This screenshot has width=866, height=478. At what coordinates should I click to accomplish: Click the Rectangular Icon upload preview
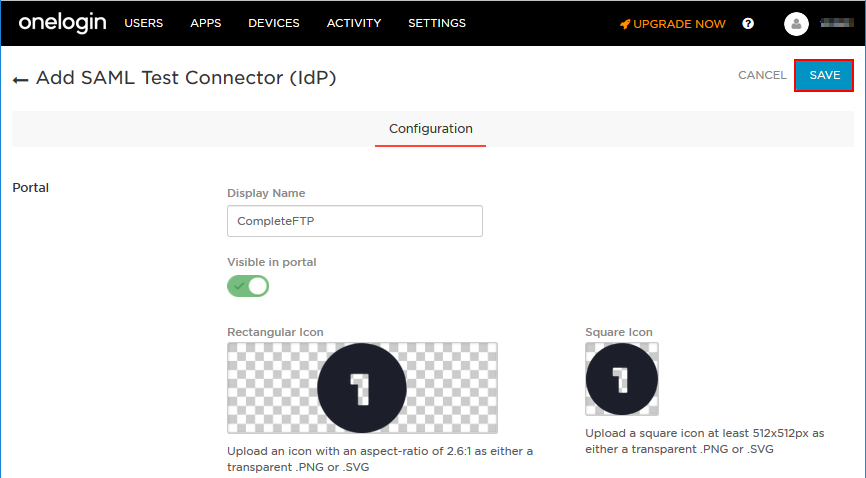[x=362, y=388]
